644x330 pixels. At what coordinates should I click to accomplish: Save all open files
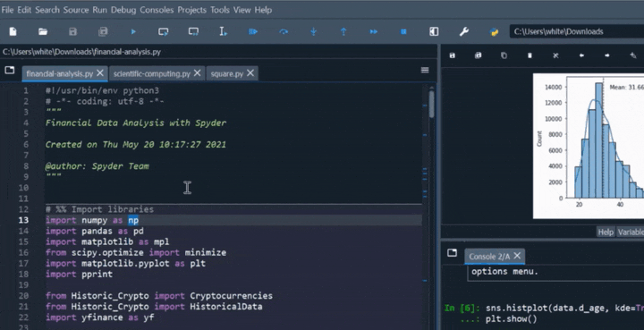point(103,31)
